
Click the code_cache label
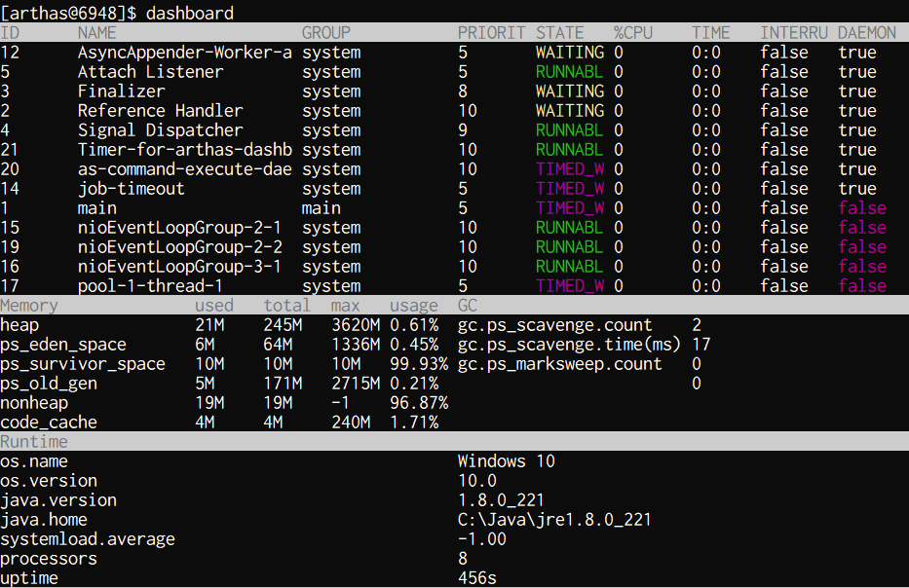[x=49, y=423]
